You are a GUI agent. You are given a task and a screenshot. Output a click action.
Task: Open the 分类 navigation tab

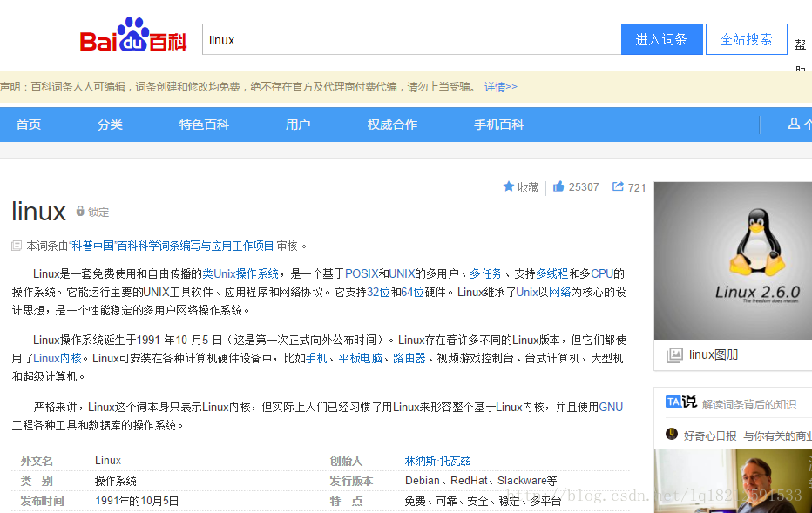coord(111,125)
